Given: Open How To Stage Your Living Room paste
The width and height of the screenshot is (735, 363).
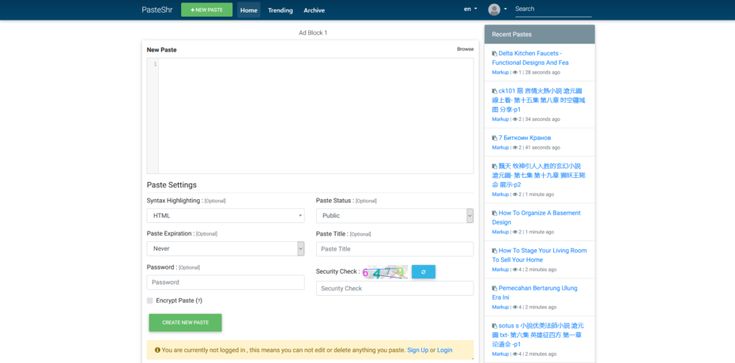Looking at the screenshot, I should tap(539, 255).
